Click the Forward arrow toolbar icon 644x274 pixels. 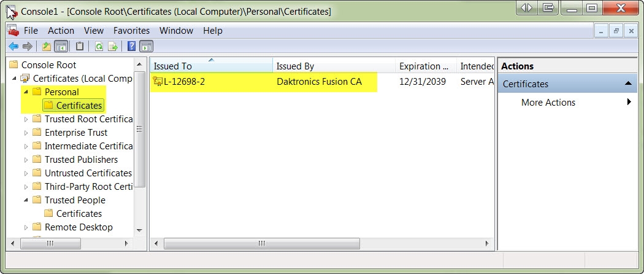coord(28,46)
